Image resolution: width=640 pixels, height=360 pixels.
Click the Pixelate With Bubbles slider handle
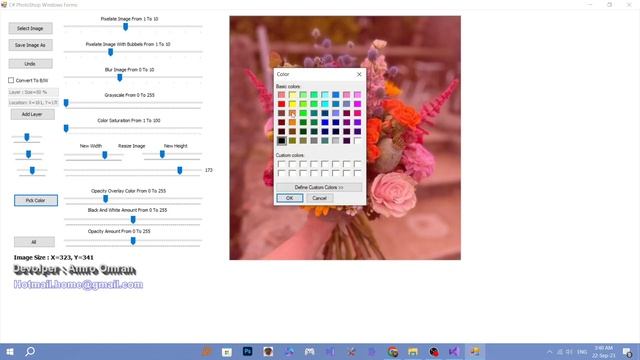click(x=110, y=52)
